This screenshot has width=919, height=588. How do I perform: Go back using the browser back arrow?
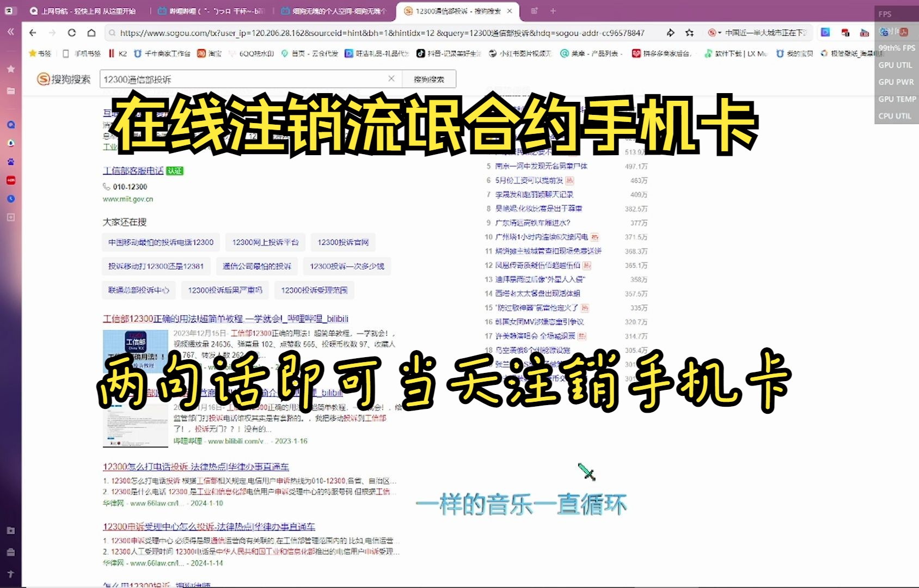click(33, 33)
